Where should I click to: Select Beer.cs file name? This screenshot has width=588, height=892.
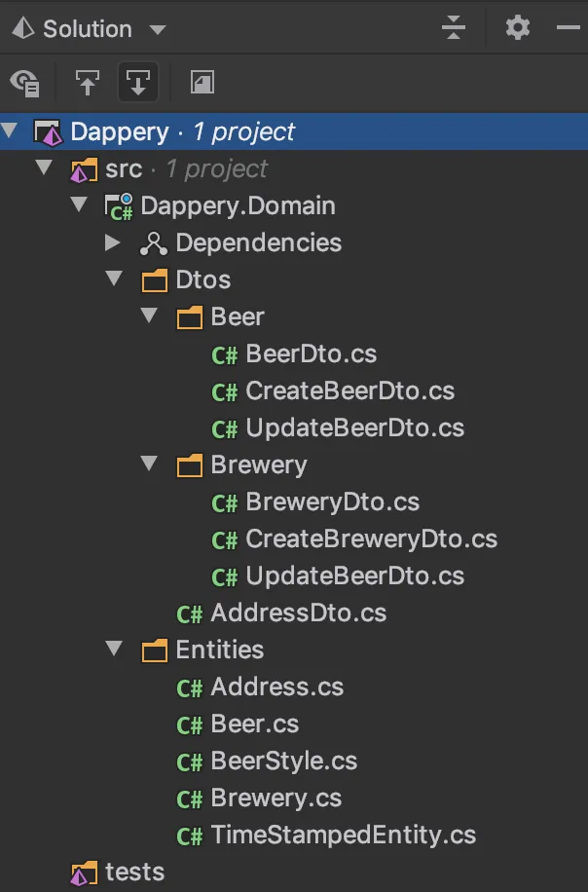pos(254,724)
